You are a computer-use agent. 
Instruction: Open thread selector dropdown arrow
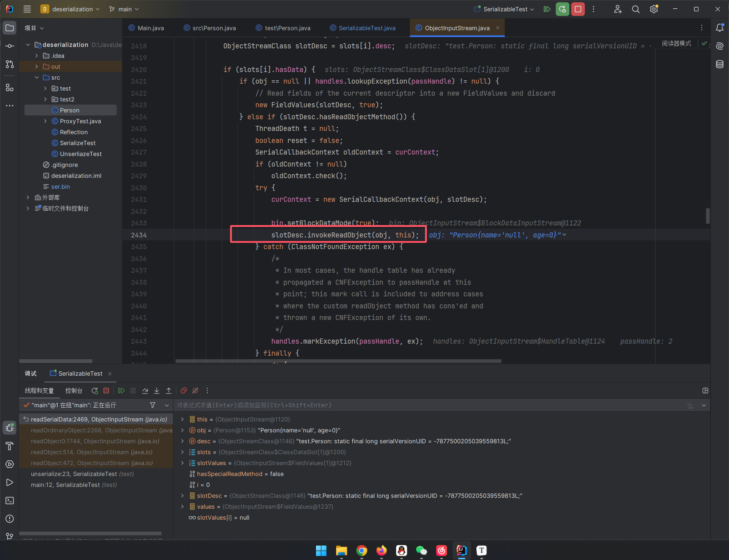click(x=167, y=405)
